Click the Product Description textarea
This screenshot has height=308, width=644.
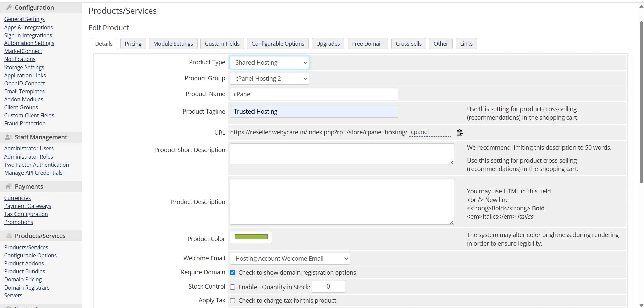(x=342, y=202)
